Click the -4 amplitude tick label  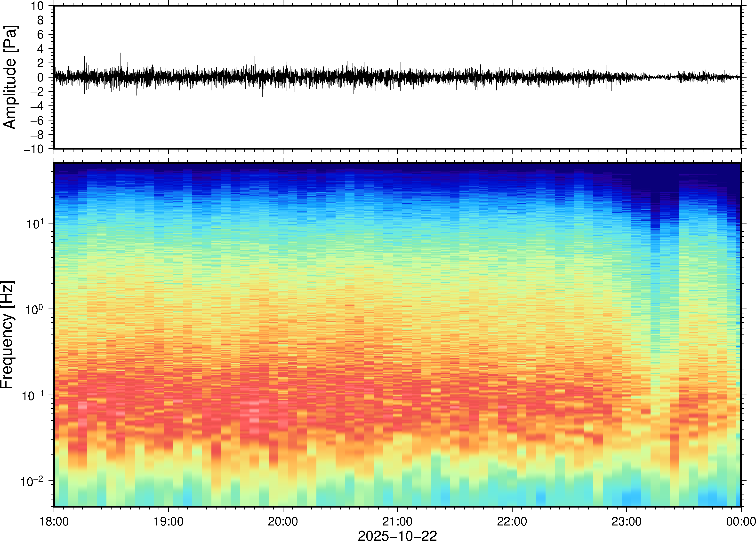(37, 106)
